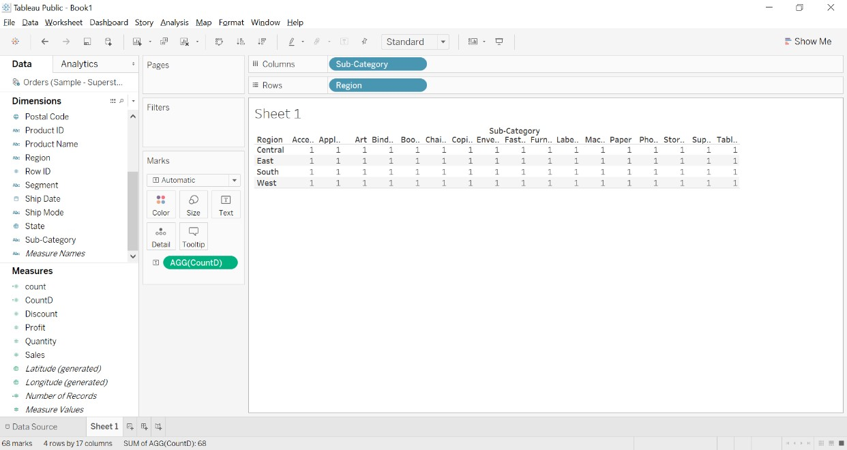This screenshot has height=450, width=847.
Task: Click the New Worksheet tab icon
Action: tap(130, 426)
